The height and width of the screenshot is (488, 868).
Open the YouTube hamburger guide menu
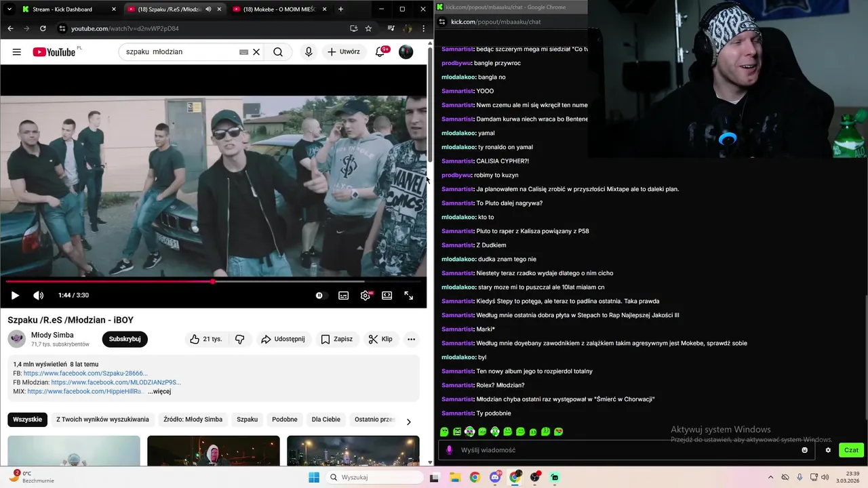tap(16, 52)
